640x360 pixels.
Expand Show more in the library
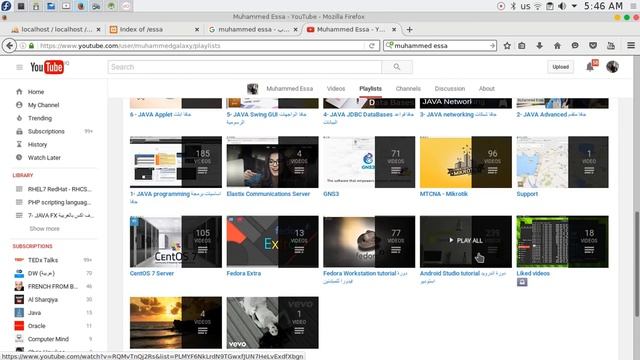tap(44, 229)
